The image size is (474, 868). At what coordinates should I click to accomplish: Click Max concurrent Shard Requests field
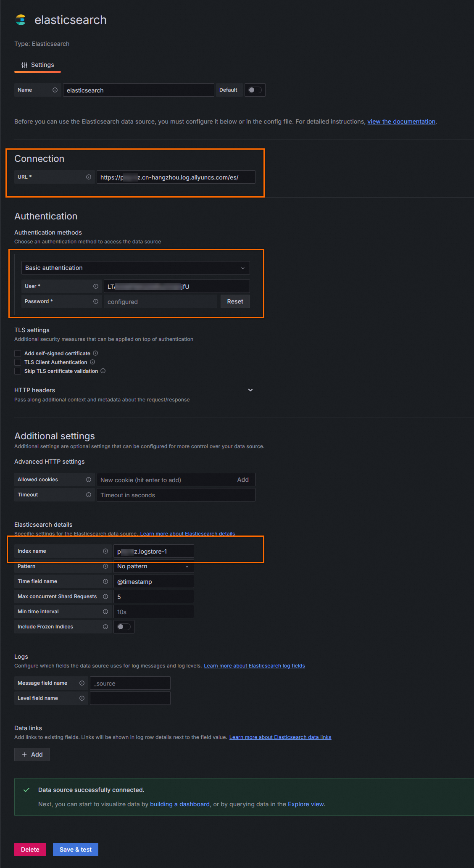click(x=154, y=596)
